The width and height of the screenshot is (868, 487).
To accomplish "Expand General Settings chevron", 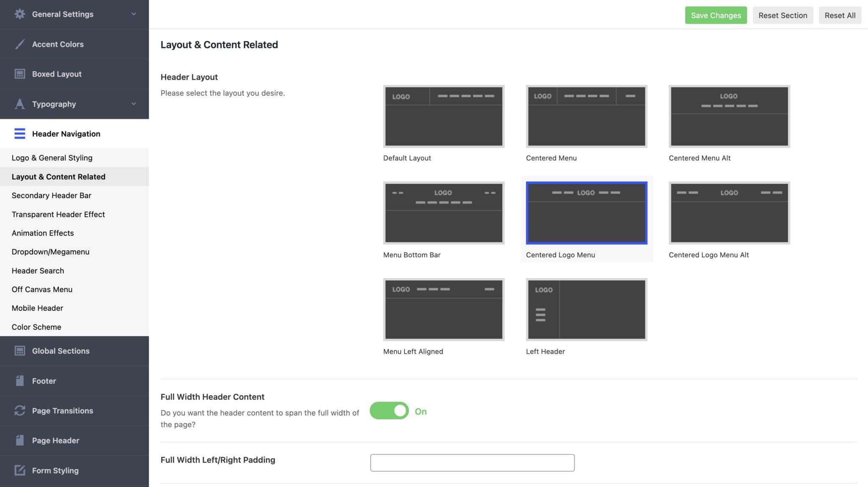I will click(x=134, y=14).
